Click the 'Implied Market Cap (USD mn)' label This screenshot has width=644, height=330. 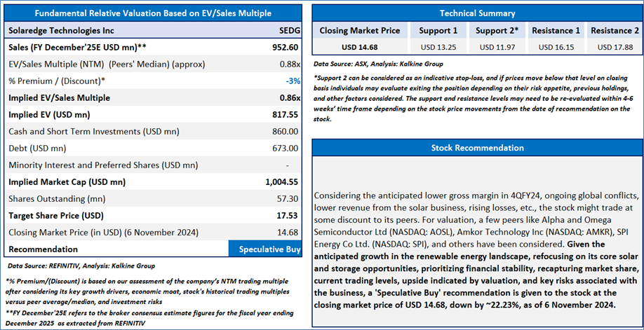67,182
